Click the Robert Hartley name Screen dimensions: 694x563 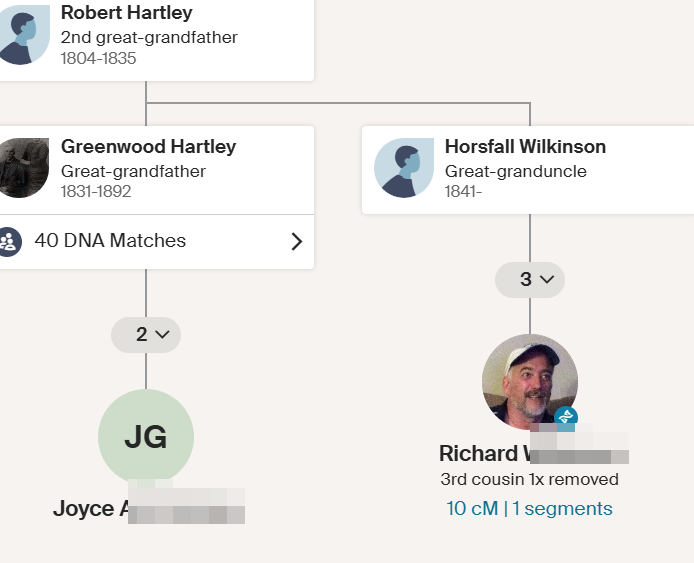(x=127, y=13)
